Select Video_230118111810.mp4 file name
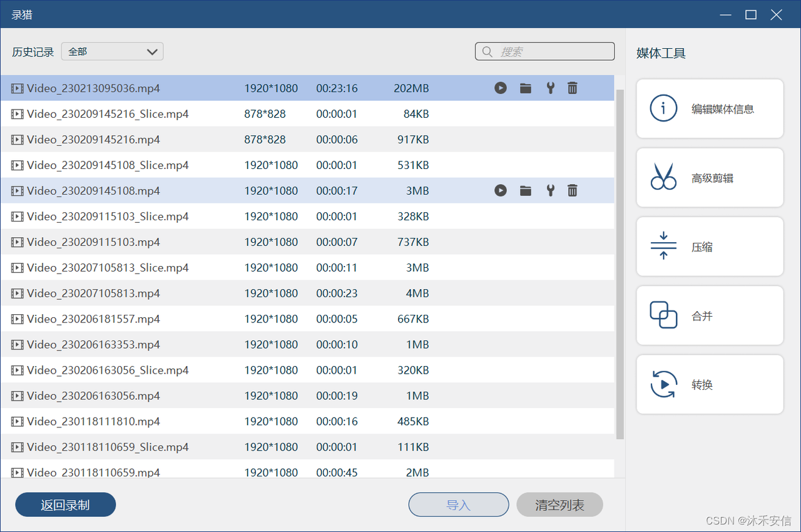Screen dimensions: 801x532 click(93, 421)
